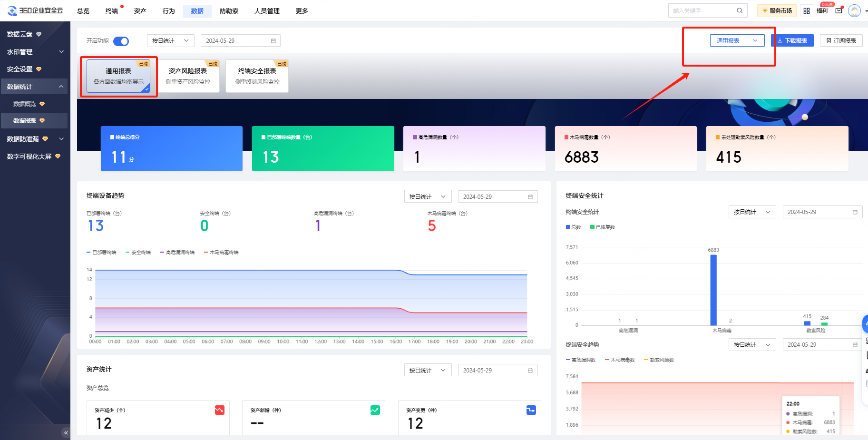This screenshot has height=440, width=868.
Task: Collapse the sidebar with double-arrow icon
Action: click(66, 432)
